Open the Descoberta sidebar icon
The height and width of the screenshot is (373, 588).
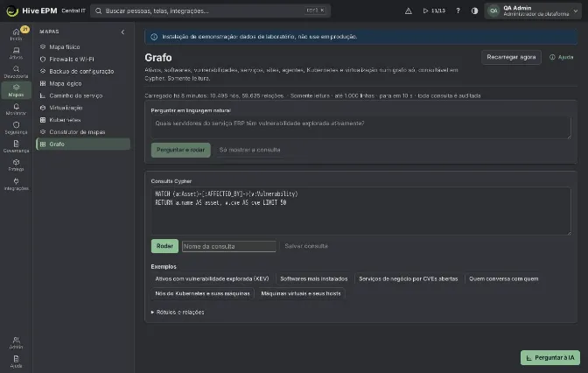[x=16, y=72]
